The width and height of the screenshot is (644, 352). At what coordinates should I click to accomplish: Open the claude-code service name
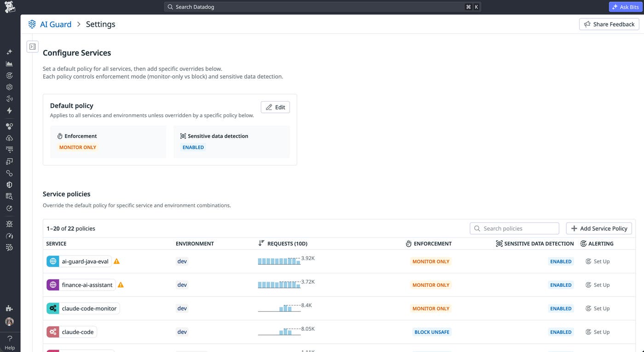click(78, 332)
